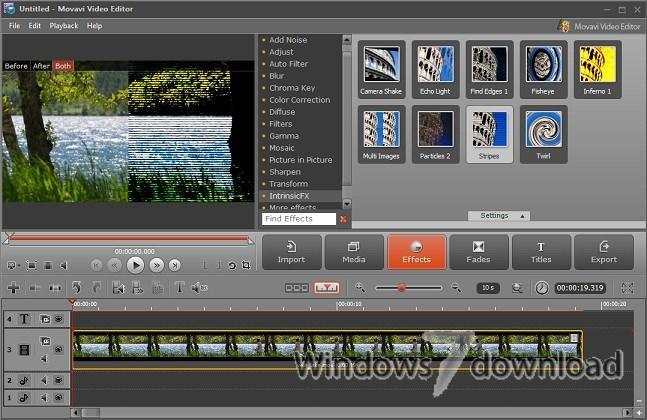This screenshot has width=647, height=420.
Task: Open the Playback menu
Action: pos(64,26)
